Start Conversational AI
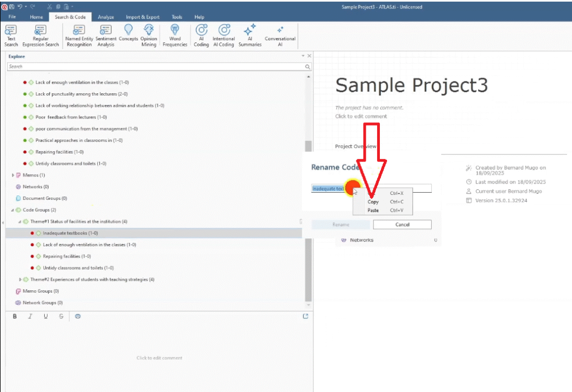Screen dimensions: 572x392 [280, 35]
